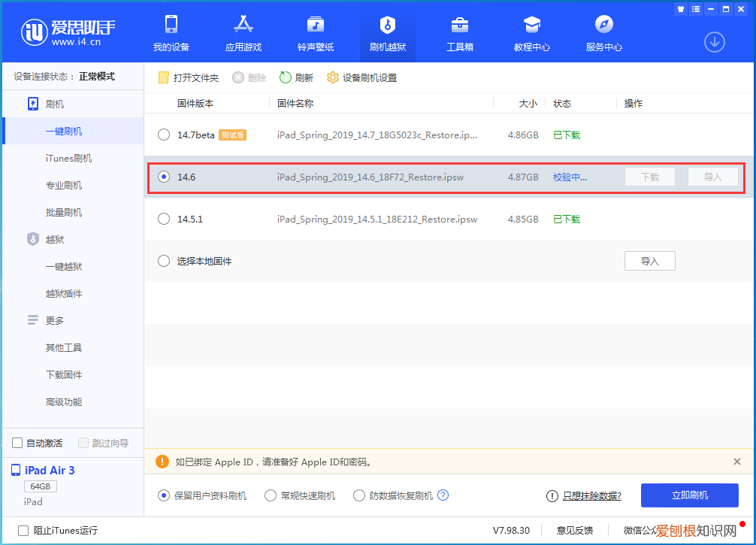
Task: Select 常规快速刷机 flash mode
Action: click(x=271, y=495)
